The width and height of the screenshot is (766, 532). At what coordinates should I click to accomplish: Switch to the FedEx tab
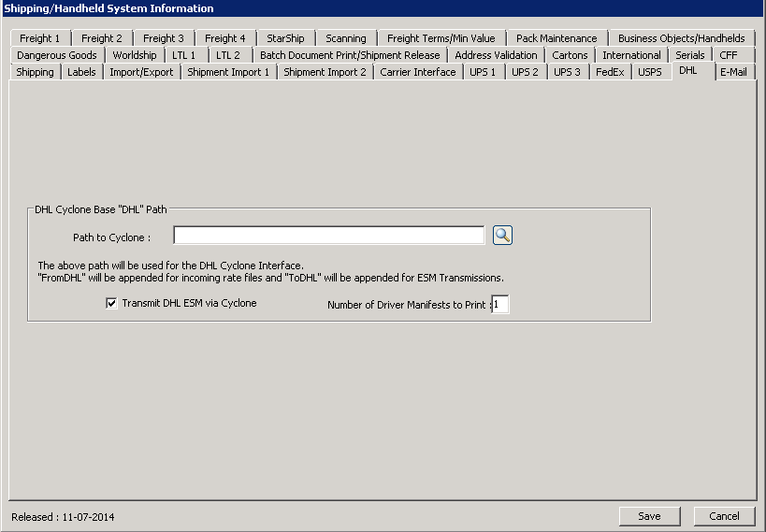click(609, 72)
